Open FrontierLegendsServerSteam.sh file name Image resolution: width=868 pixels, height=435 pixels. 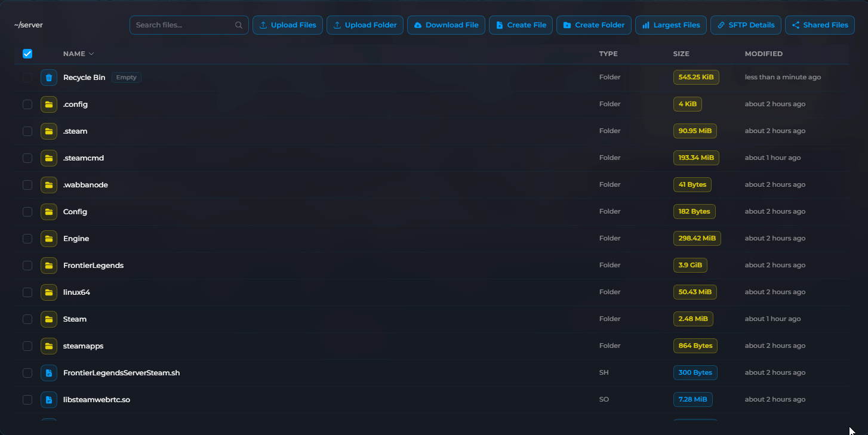tap(121, 373)
